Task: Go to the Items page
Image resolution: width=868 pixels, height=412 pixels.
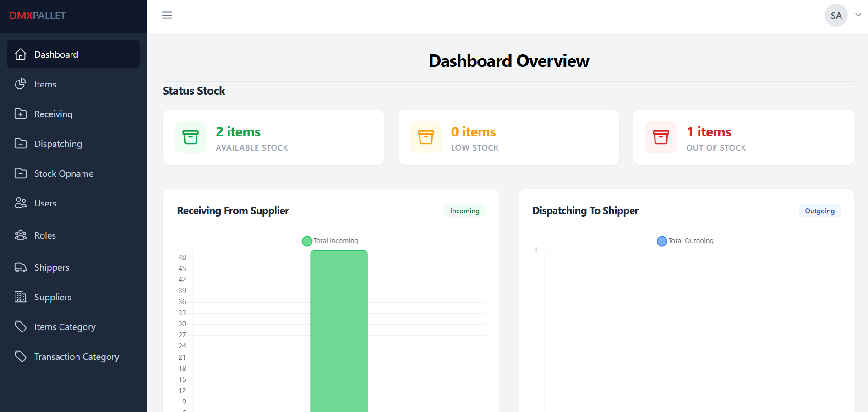Action: tap(73, 84)
